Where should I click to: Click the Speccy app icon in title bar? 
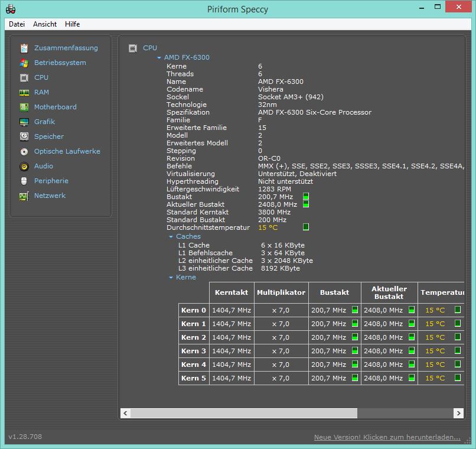pos(11,9)
